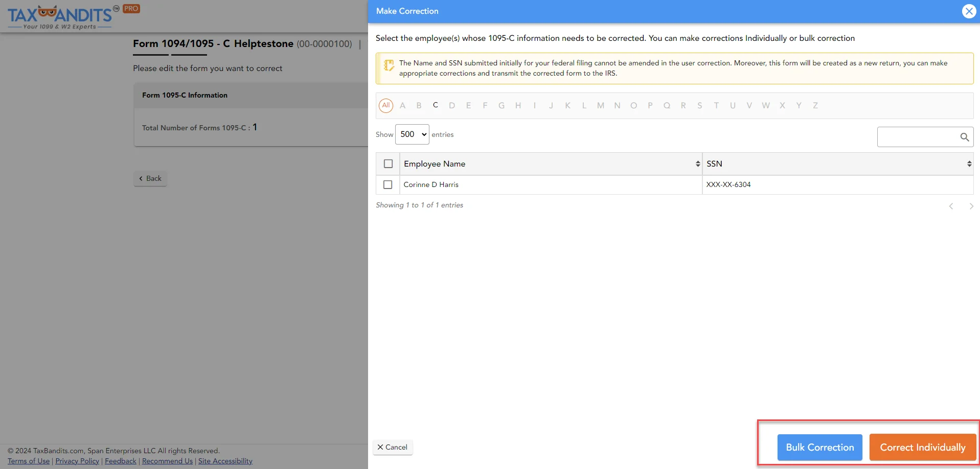Screen dimensions: 980x469
Task: Click into the employee search field
Action: pos(918,137)
